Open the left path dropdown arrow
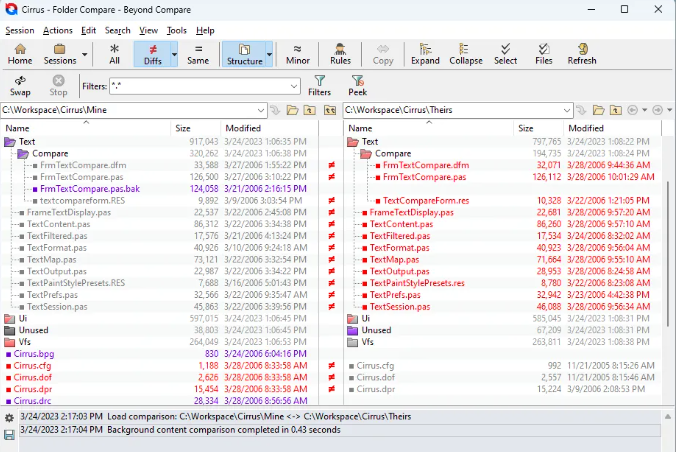 [x=261, y=110]
